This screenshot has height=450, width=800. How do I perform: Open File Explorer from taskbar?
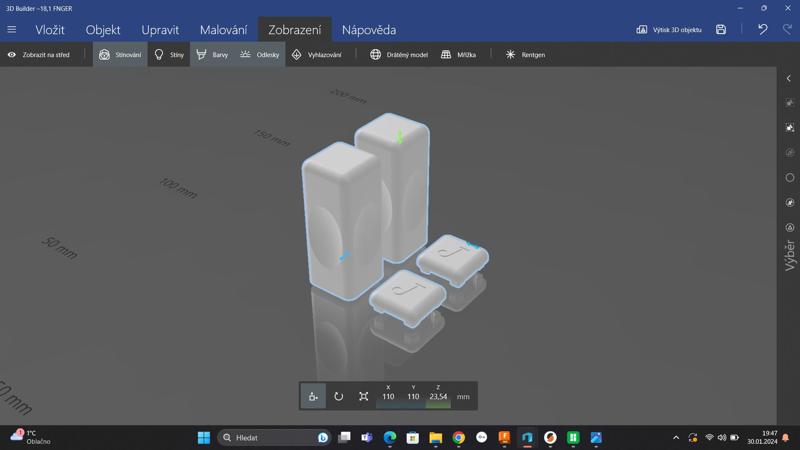click(x=436, y=438)
